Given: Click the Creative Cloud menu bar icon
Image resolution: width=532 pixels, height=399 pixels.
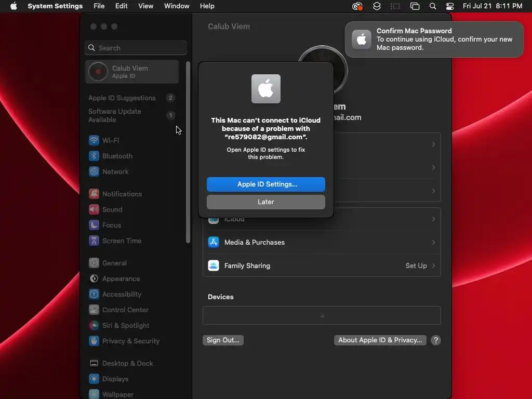Looking at the screenshot, I should 357,6.
